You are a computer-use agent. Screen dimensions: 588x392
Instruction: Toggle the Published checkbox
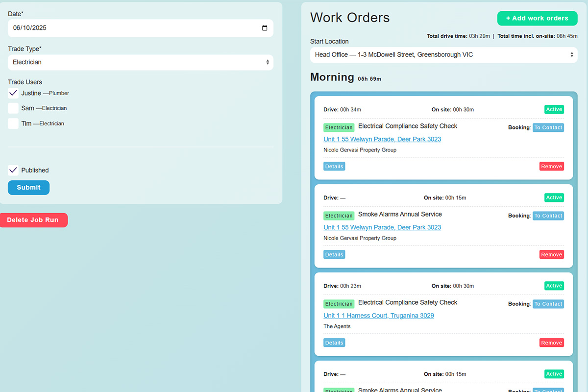(x=13, y=170)
